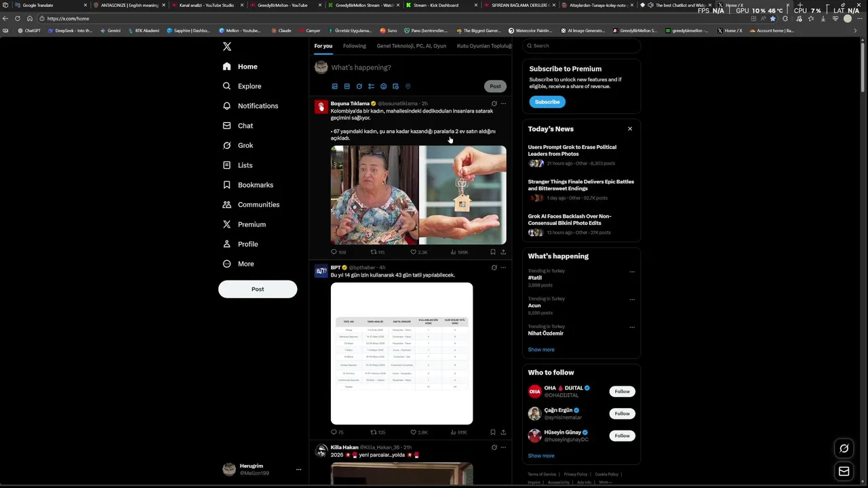Bookmark the BPT post
The height and width of the screenshot is (488, 868).
tap(493, 432)
